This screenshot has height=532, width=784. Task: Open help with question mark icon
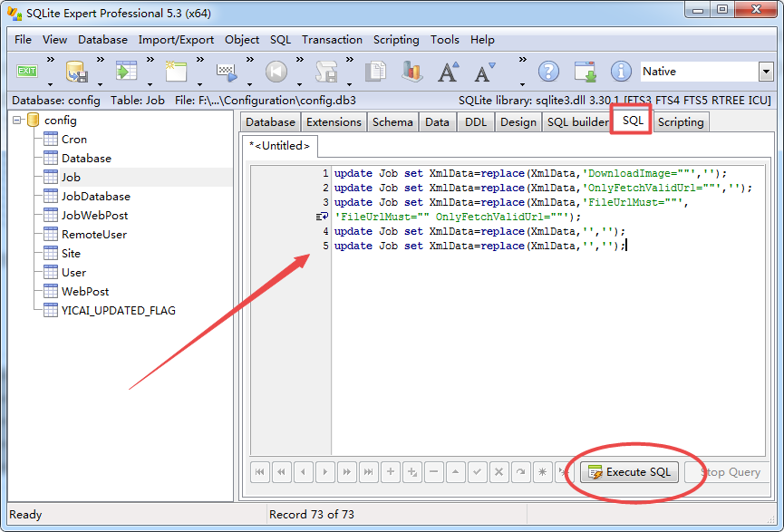coord(548,72)
